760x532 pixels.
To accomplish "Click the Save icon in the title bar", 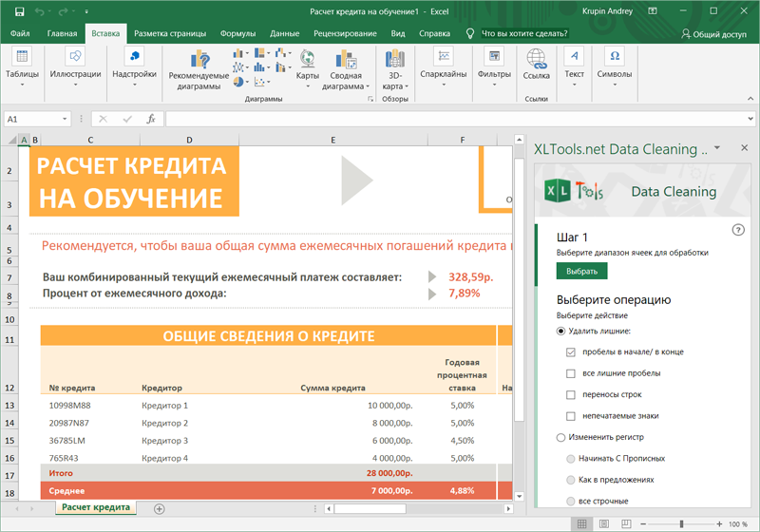I will click(18, 12).
